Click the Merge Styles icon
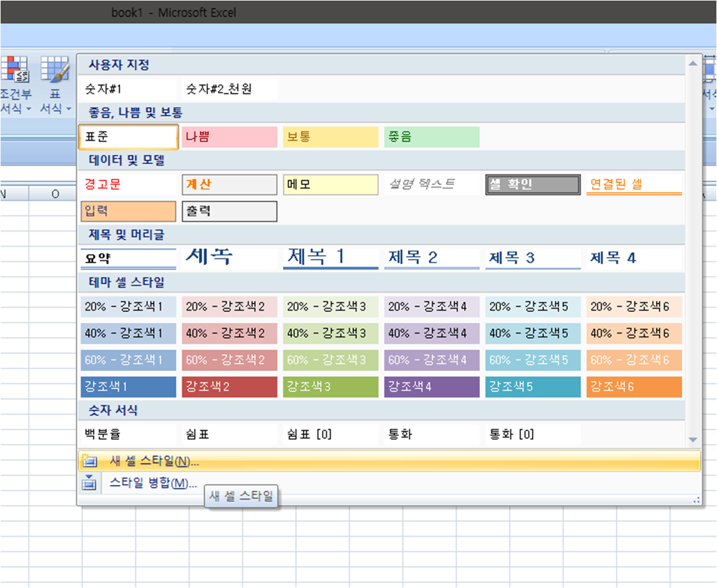This screenshot has width=717, height=588. pyautogui.click(x=89, y=482)
